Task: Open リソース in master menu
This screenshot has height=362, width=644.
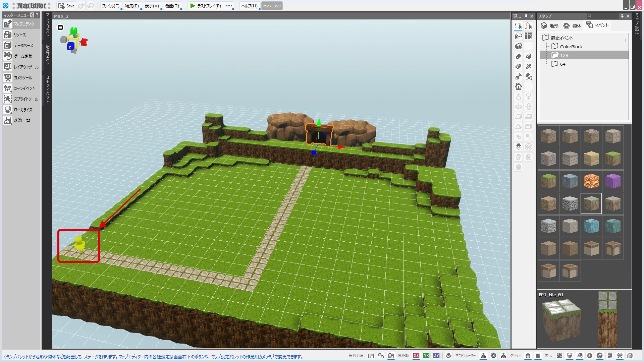Action: coord(21,35)
